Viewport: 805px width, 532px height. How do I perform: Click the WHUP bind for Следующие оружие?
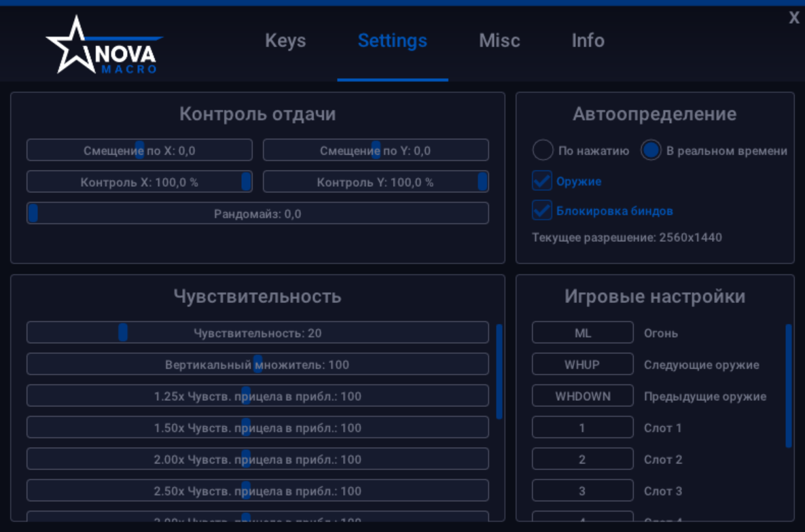[x=583, y=364]
